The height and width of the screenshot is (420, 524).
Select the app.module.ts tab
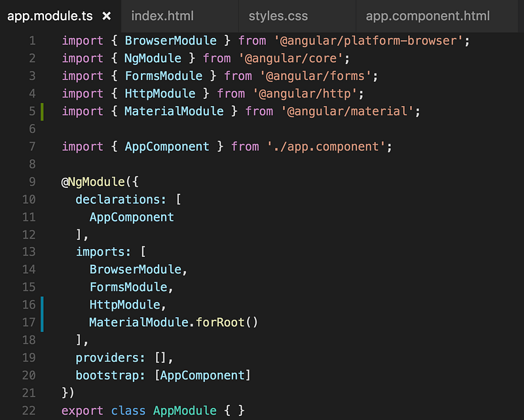[x=50, y=16]
